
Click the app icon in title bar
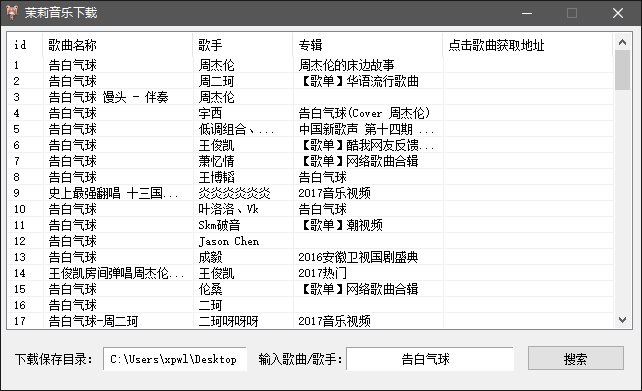(12, 12)
